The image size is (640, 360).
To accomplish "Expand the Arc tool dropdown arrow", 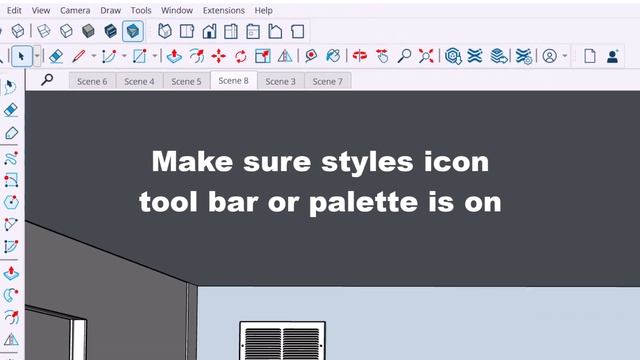I will (124, 56).
